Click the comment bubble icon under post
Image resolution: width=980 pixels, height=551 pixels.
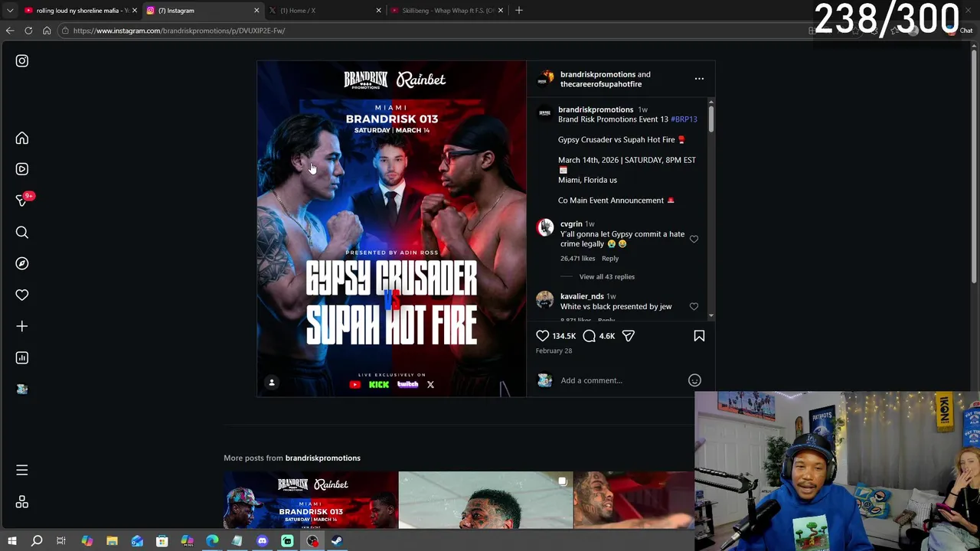coord(589,335)
